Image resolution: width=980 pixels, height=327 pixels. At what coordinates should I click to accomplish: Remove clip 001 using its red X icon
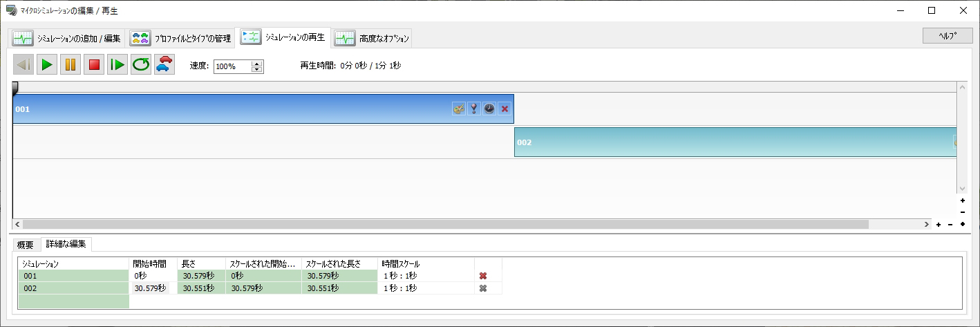pos(505,109)
